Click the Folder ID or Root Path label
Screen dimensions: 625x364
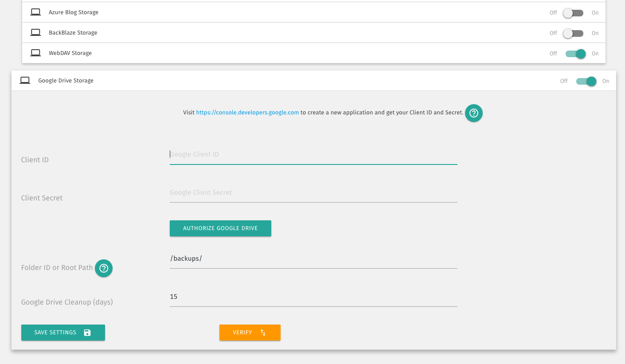click(57, 268)
